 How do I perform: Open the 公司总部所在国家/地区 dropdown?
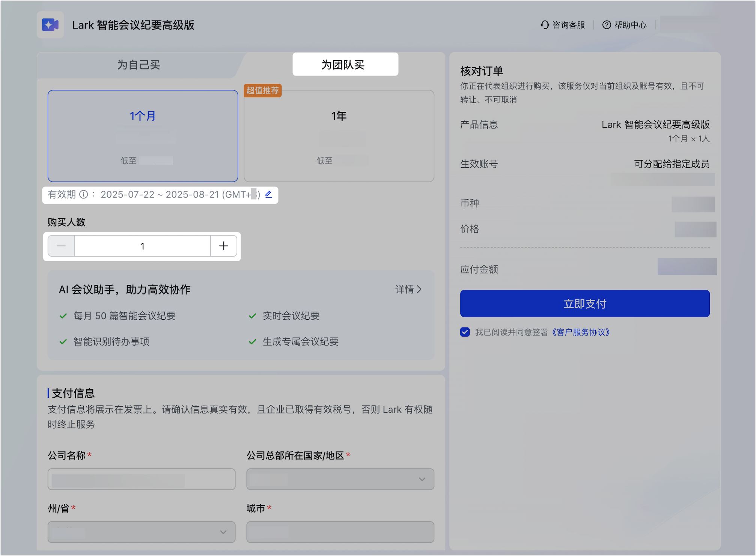340,479
